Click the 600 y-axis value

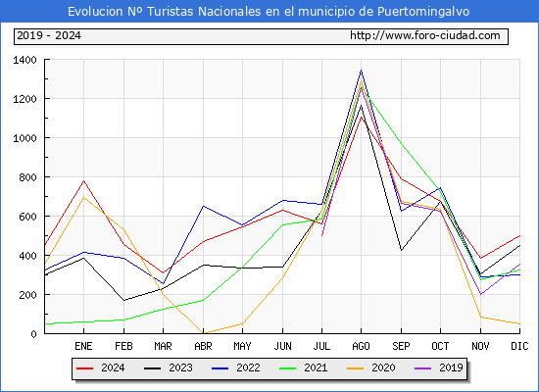pyautogui.click(x=27, y=217)
